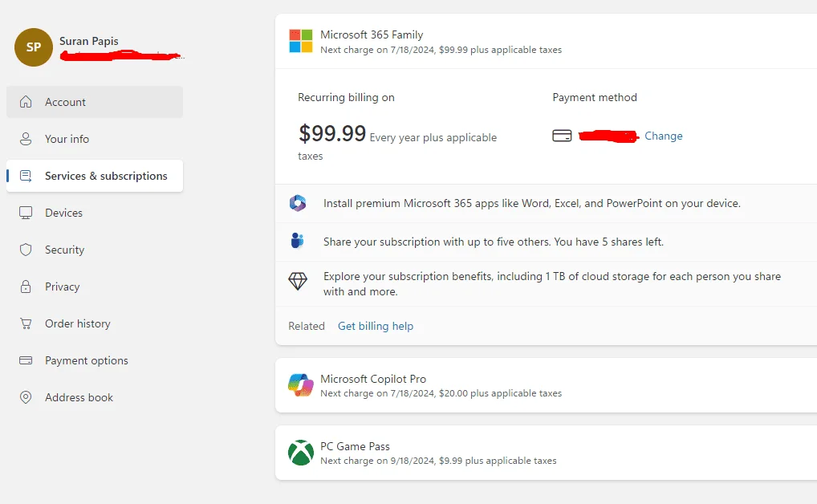Click Share your subscription with five others row

546,242
